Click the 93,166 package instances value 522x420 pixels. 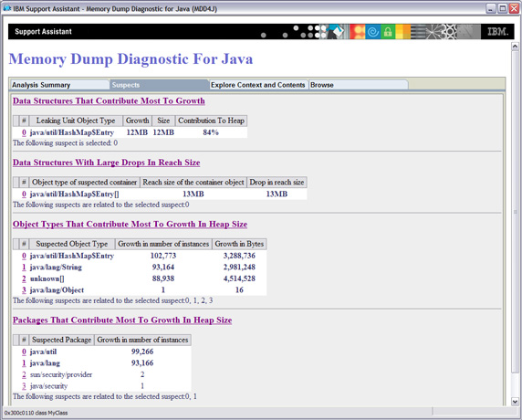tap(142, 363)
